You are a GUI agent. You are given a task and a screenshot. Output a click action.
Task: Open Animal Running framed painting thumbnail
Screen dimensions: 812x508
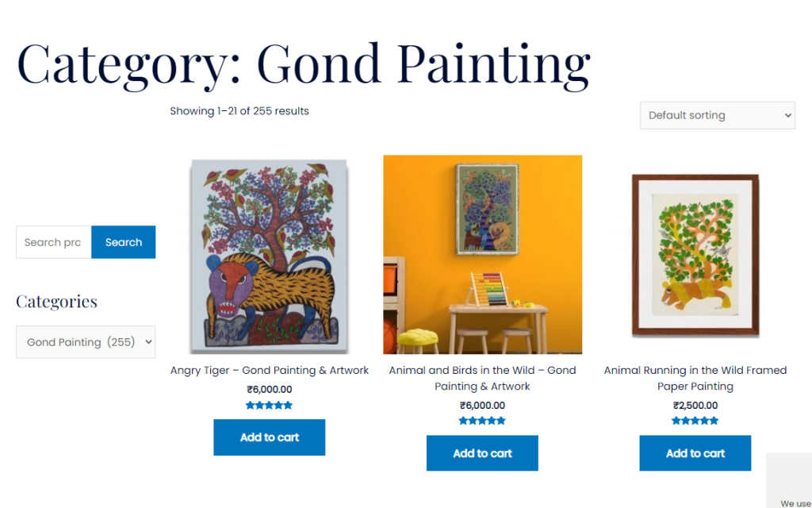(695, 255)
